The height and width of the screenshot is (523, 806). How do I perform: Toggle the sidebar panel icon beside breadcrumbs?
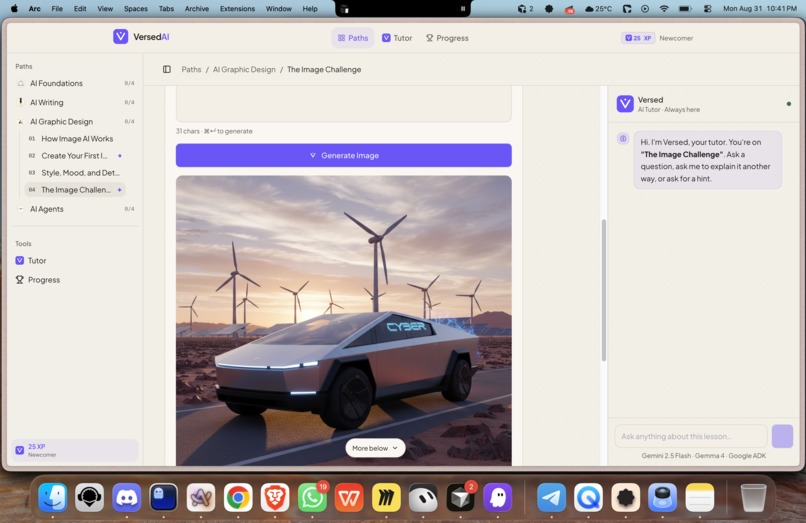tap(167, 69)
